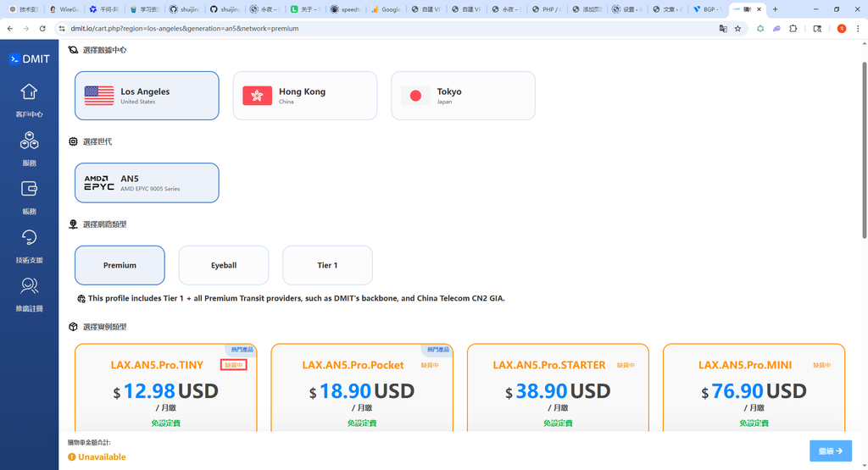Click the translate page icon

point(722,28)
